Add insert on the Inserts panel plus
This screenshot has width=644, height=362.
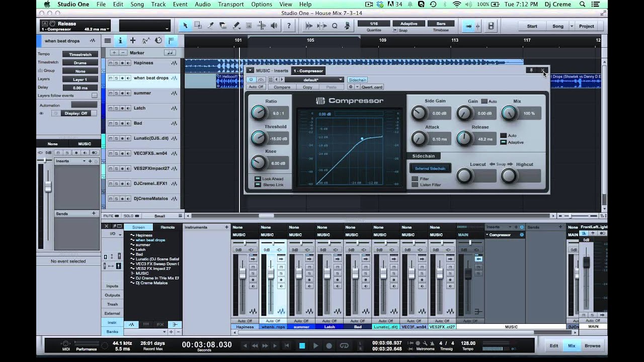90,161
